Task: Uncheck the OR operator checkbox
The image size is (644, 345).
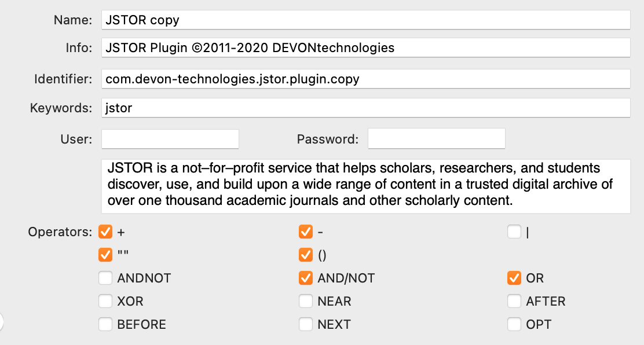Action: [x=514, y=278]
